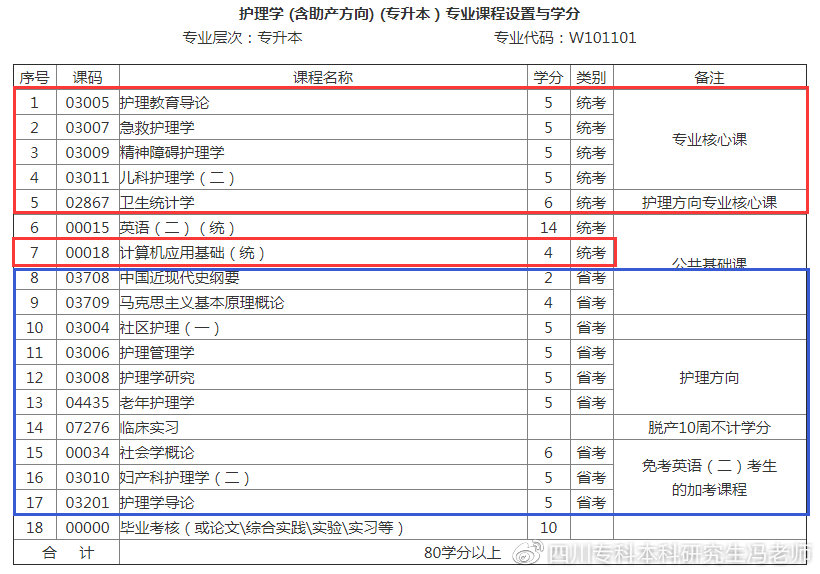Viewport: 820px width, 574px height.
Task: Select course name 精神障碍护理学
Action: pos(172,153)
